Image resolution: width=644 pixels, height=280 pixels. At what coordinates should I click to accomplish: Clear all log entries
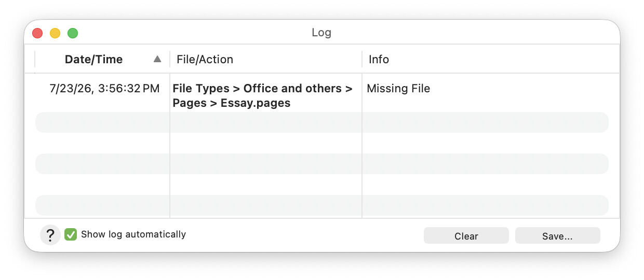click(x=466, y=236)
